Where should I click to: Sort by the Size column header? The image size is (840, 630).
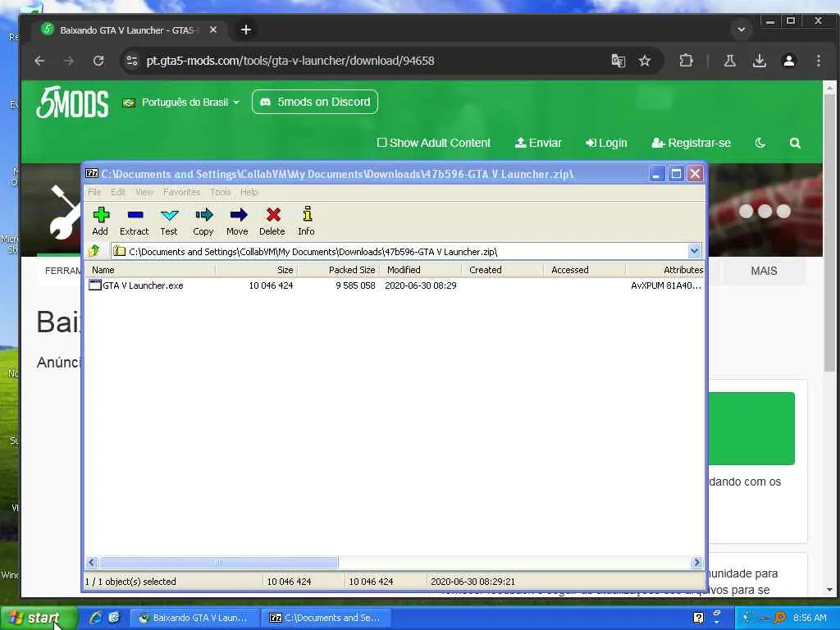click(x=256, y=270)
